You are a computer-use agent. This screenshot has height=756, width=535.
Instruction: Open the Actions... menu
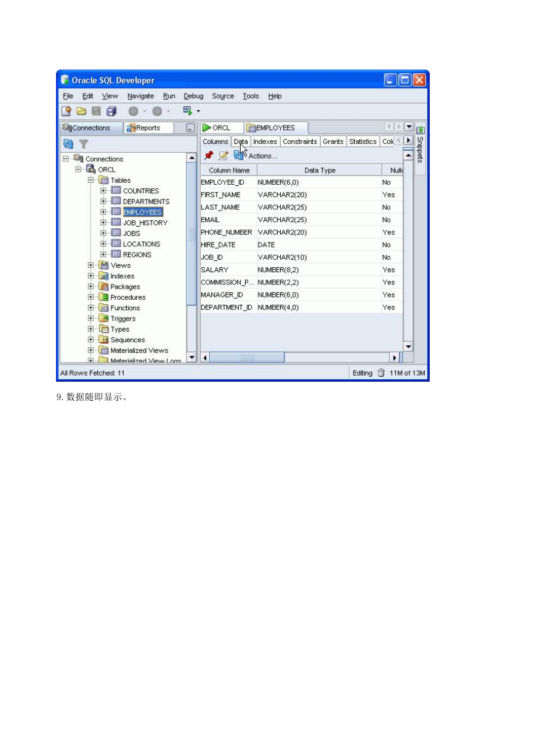pos(263,156)
